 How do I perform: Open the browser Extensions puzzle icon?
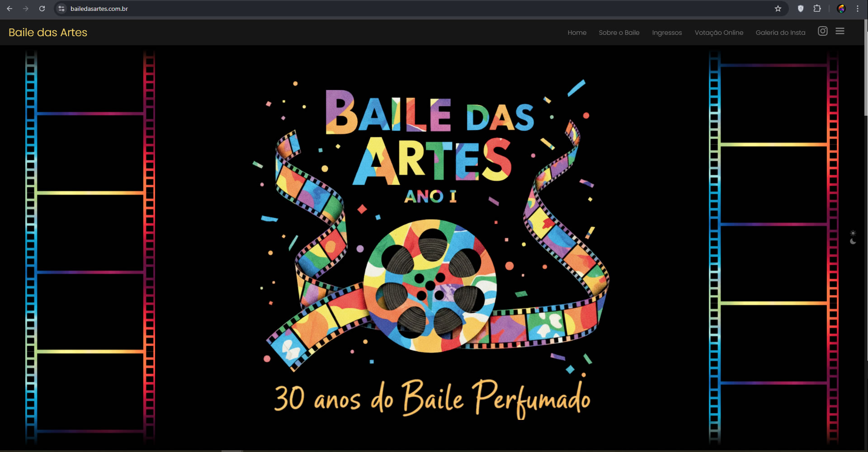pyautogui.click(x=817, y=9)
